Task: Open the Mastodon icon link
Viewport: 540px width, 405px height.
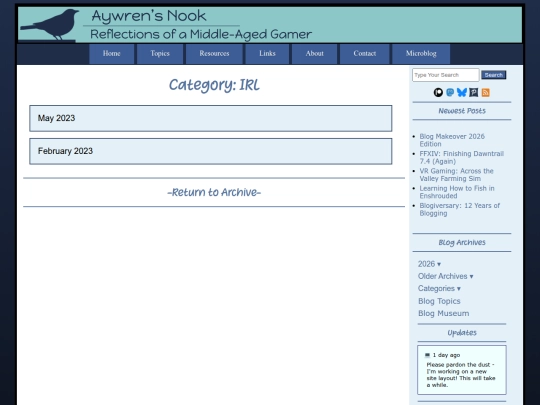Action: 450,92
